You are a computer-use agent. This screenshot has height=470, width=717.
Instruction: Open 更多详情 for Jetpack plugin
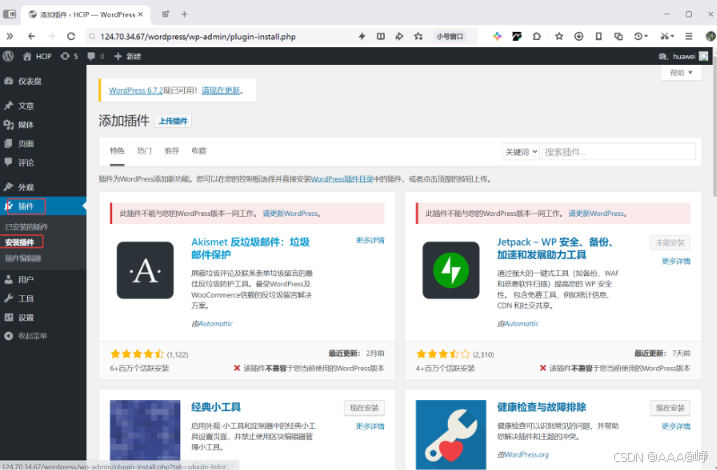point(676,262)
